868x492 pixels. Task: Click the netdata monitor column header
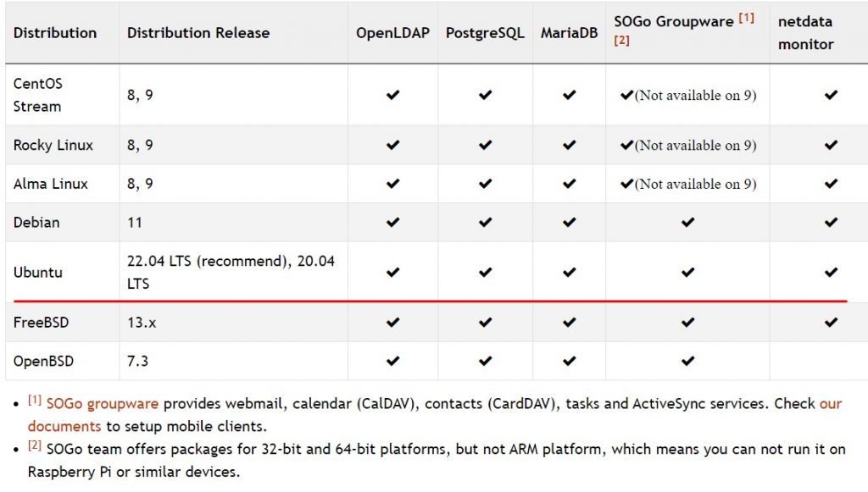tap(805, 33)
